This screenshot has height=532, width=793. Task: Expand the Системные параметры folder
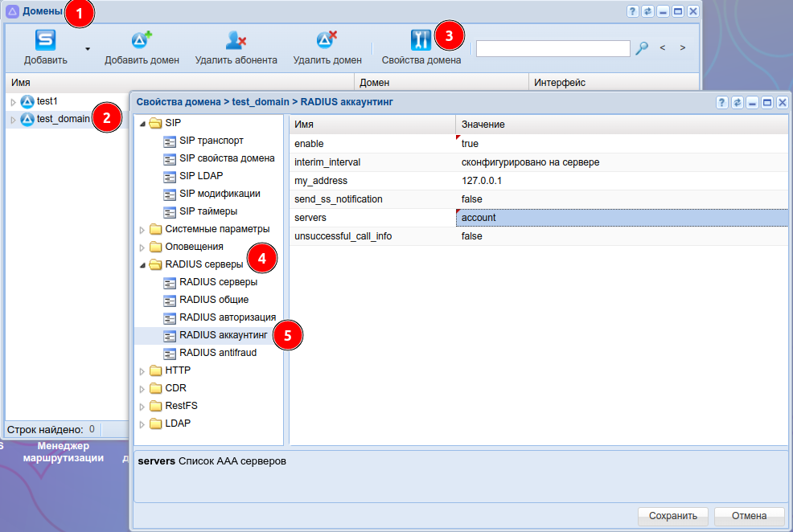click(x=142, y=229)
